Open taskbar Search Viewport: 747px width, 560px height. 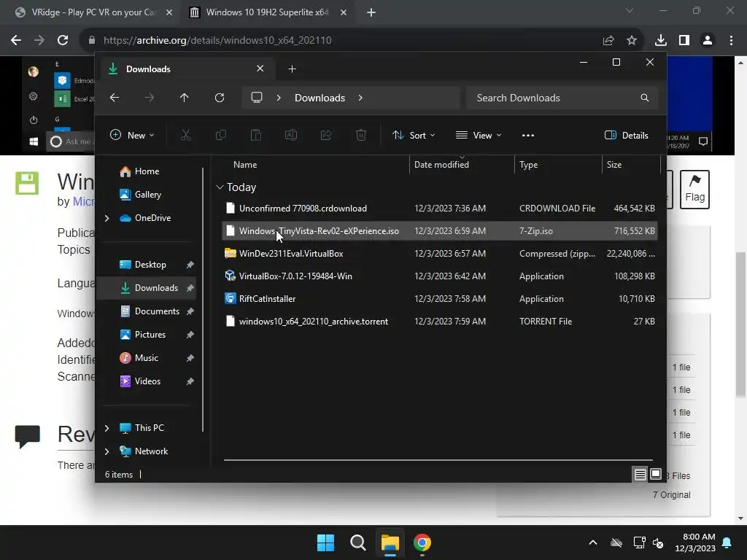coord(357,542)
